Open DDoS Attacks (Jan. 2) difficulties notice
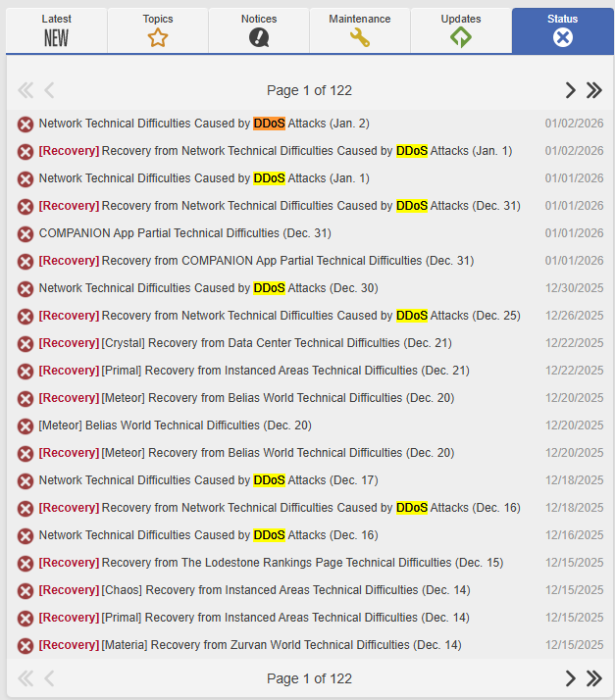Image resolution: width=615 pixels, height=700 pixels. point(204,124)
